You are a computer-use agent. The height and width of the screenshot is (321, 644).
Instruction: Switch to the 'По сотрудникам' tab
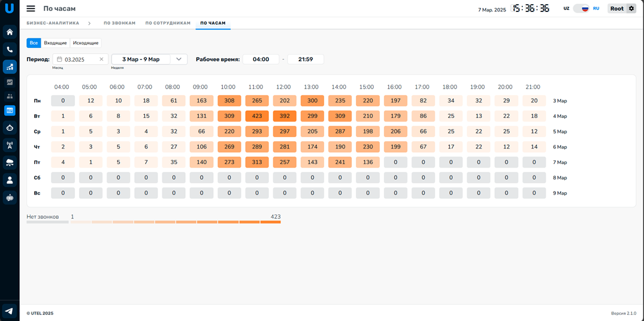(168, 23)
